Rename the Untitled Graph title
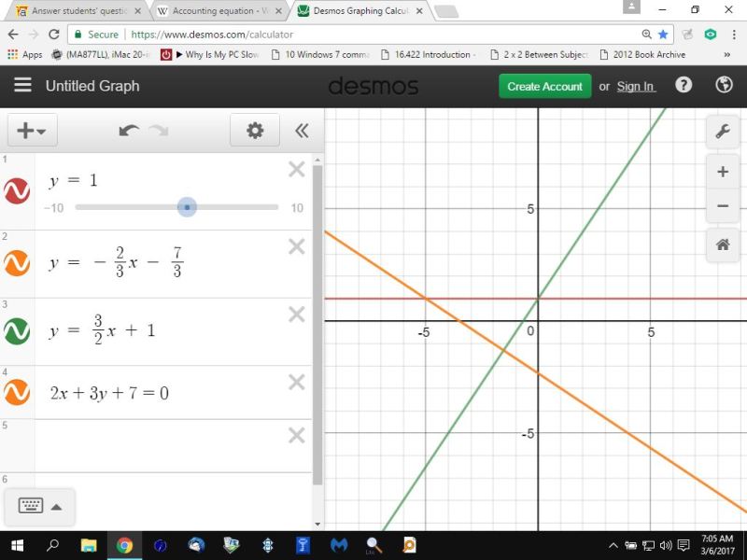The image size is (747, 560). [92, 86]
